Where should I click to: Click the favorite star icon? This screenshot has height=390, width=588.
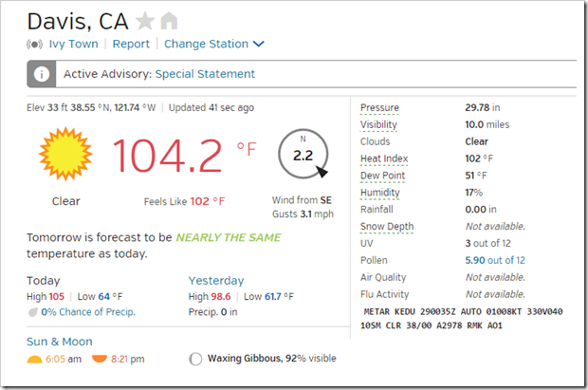pos(145,20)
